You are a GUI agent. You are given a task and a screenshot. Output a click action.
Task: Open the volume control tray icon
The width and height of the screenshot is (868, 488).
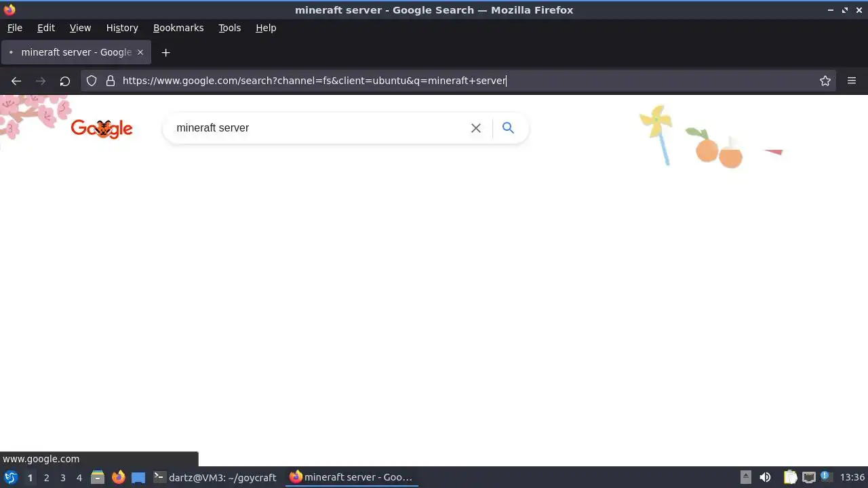point(765,477)
